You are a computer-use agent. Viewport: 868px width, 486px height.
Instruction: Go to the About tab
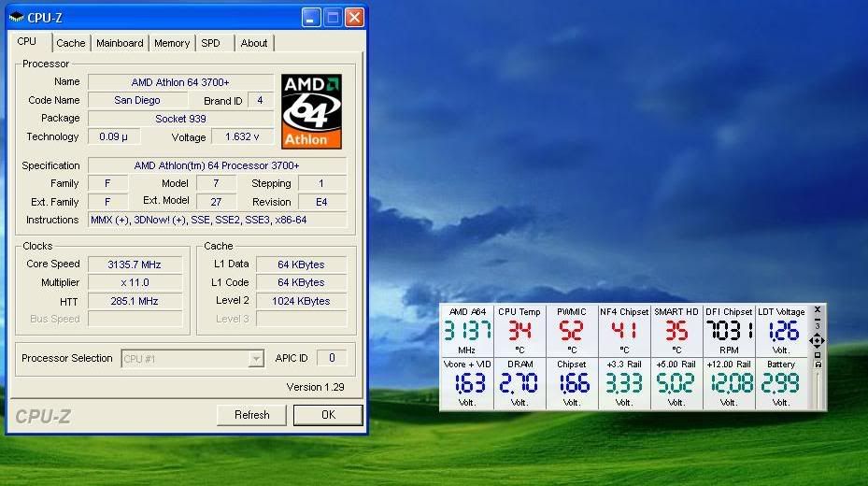[x=253, y=43]
